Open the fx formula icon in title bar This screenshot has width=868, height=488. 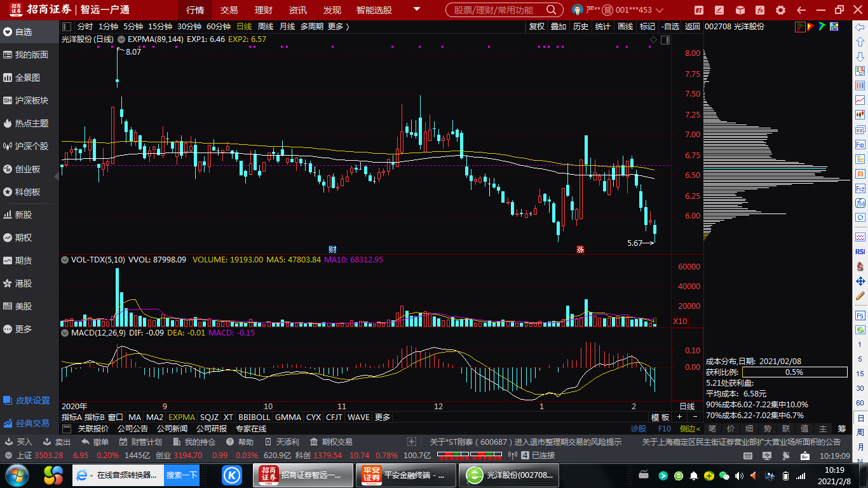[x=761, y=10]
